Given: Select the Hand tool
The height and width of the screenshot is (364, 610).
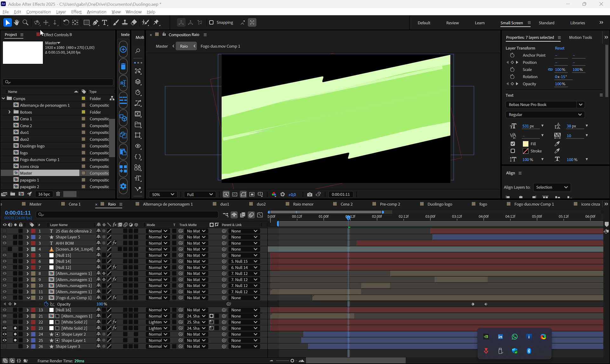Looking at the screenshot, I should tap(16, 23).
